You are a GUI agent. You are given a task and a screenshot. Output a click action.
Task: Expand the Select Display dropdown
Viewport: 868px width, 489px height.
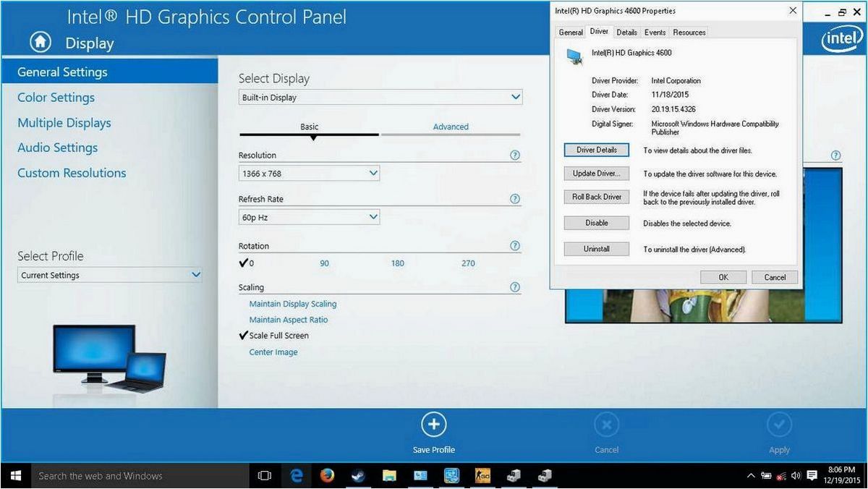[x=380, y=97]
